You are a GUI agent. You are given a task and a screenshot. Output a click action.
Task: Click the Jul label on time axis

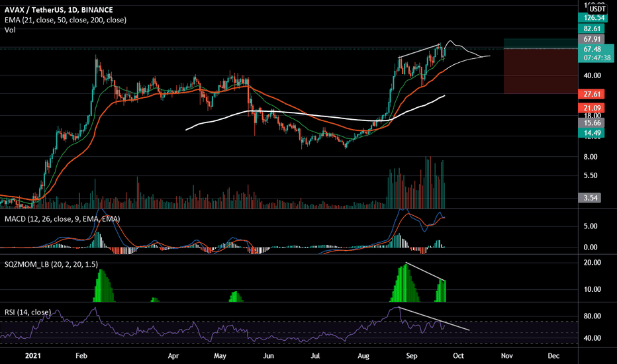click(315, 356)
